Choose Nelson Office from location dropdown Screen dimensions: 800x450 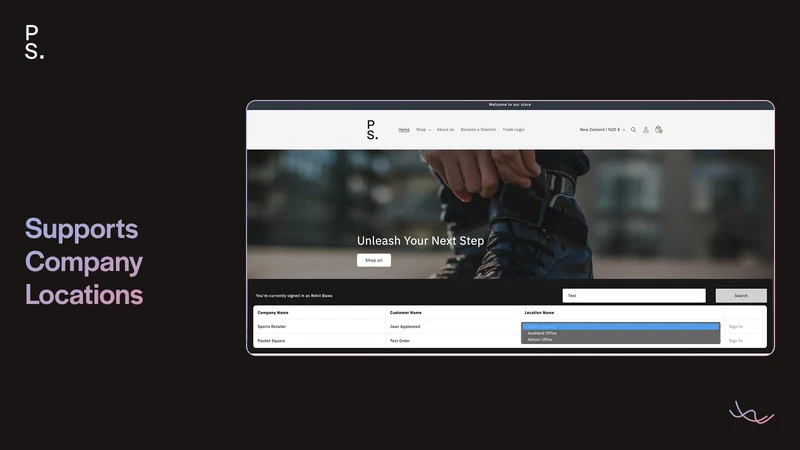click(x=620, y=340)
